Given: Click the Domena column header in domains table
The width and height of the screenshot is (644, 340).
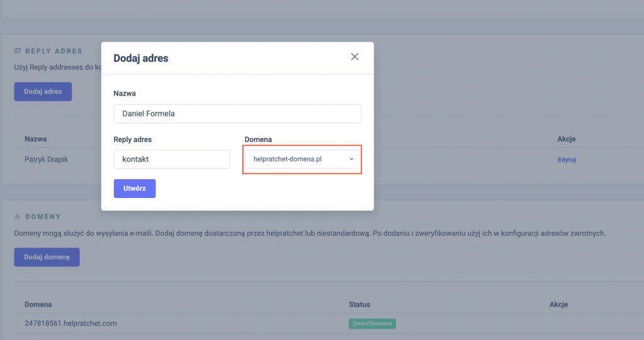Looking at the screenshot, I should [x=38, y=305].
